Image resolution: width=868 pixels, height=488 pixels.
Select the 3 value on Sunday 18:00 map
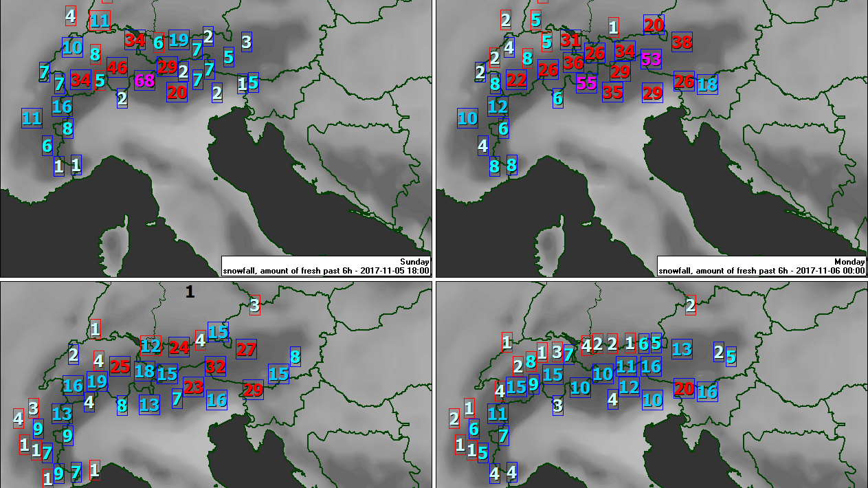point(246,42)
